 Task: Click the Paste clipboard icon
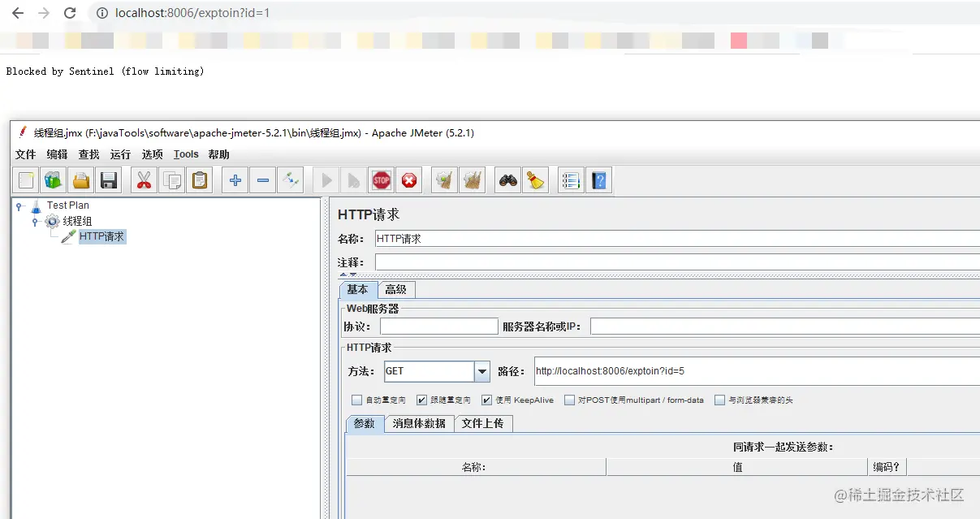pyautogui.click(x=199, y=180)
